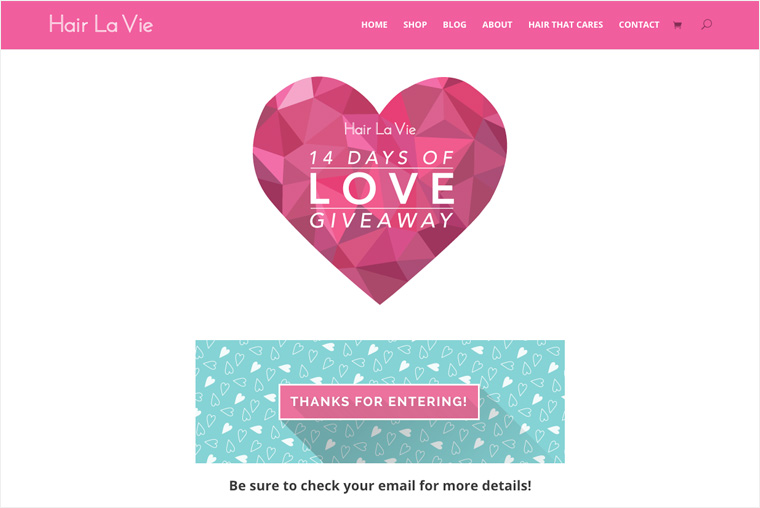Screen dimensions: 760x508
Task: Open the ABOUT page link
Action: [x=497, y=25]
